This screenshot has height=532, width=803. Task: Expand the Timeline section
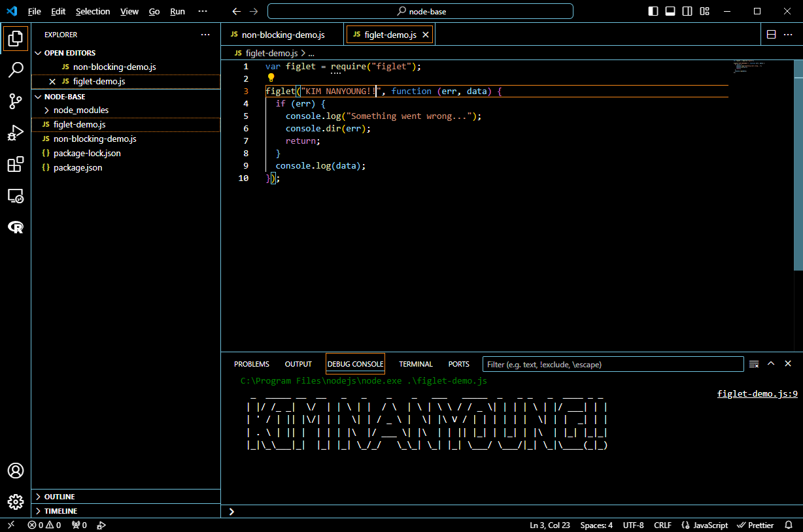coord(126,511)
